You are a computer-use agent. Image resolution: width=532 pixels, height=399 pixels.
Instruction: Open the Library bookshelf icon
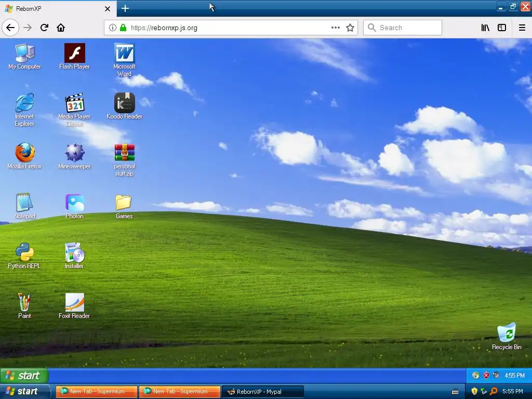(485, 28)
